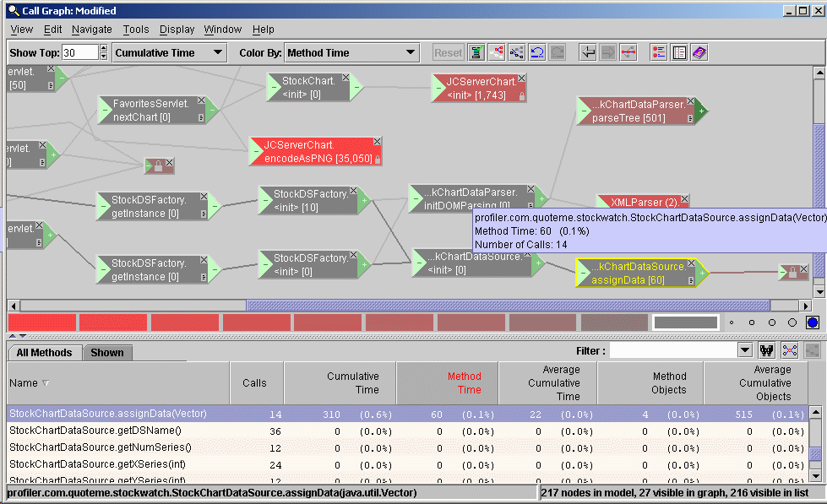This screenshot has height=504, width=827.
Task: Expand children of assignData node with plus
Action: click(x=700, y=273)
